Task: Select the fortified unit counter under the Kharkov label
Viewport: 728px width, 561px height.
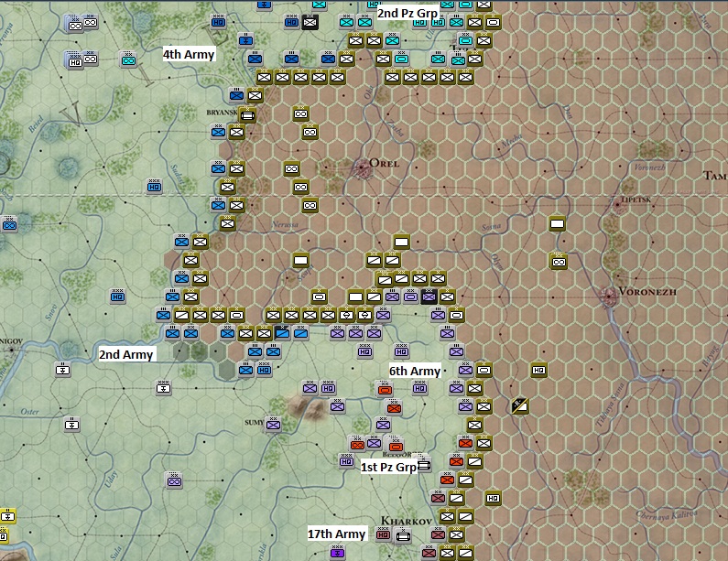Action: pyautogui.click(x=403, y=536)
